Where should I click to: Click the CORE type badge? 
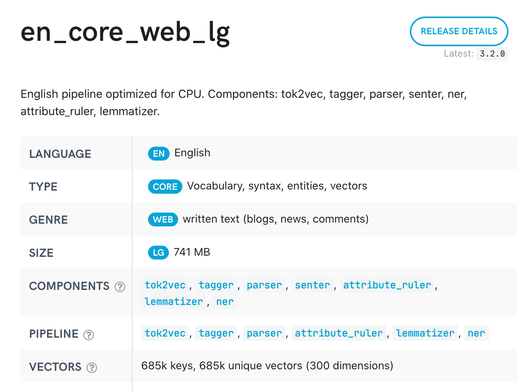[x=165, y=187]
